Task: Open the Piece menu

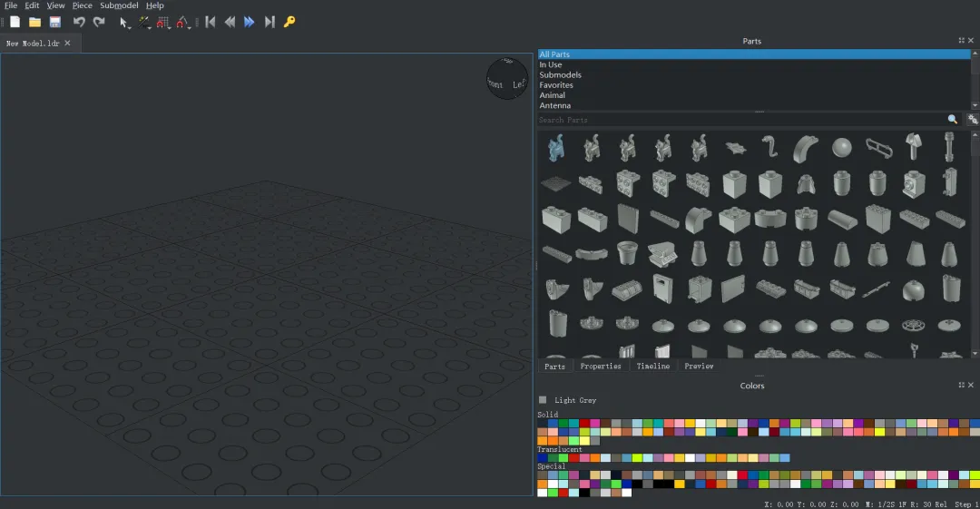Action: click(x=82, y=5)
